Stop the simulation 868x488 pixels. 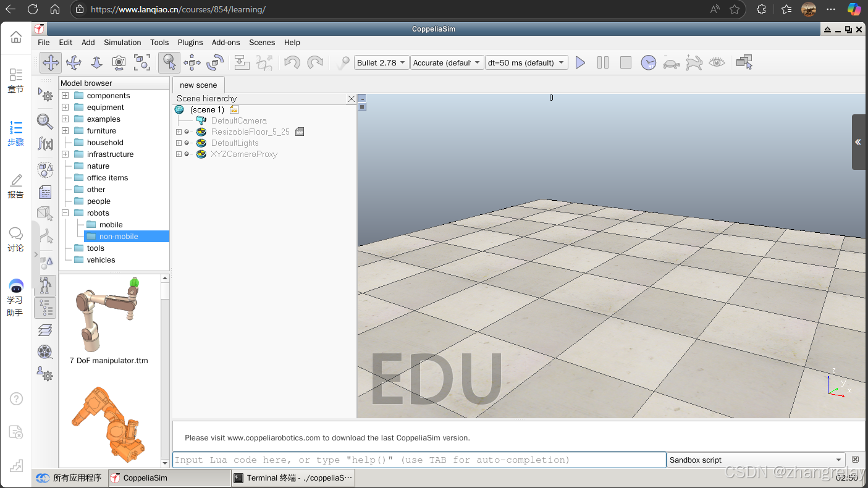point(626,62)
